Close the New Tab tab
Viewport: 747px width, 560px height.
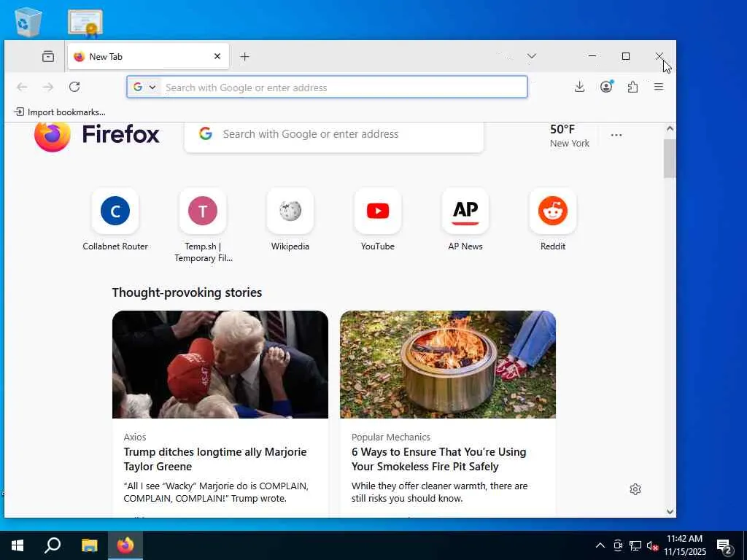coord(217,56)
